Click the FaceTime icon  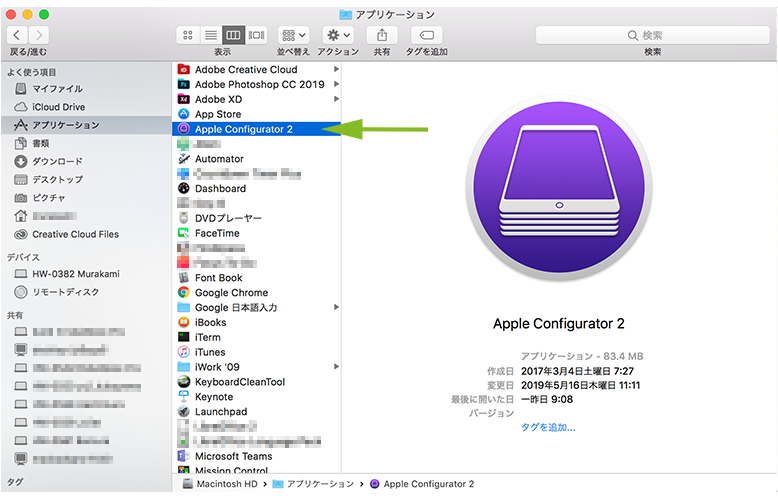184,233
